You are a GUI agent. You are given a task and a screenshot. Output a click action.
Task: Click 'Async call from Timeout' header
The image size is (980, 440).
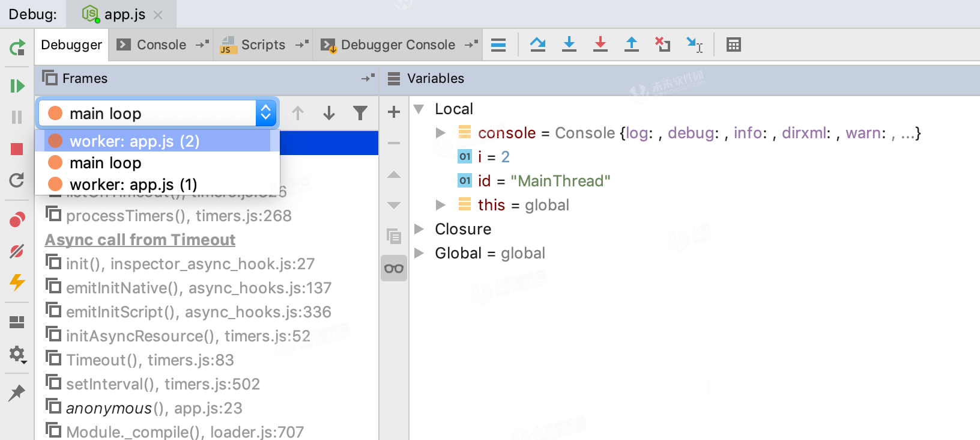tap(140, 240)
